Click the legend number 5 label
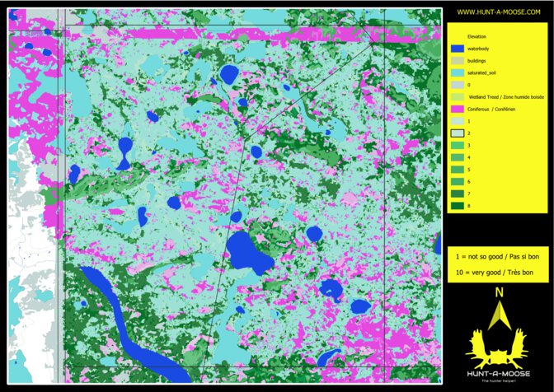 click(469, 170)
